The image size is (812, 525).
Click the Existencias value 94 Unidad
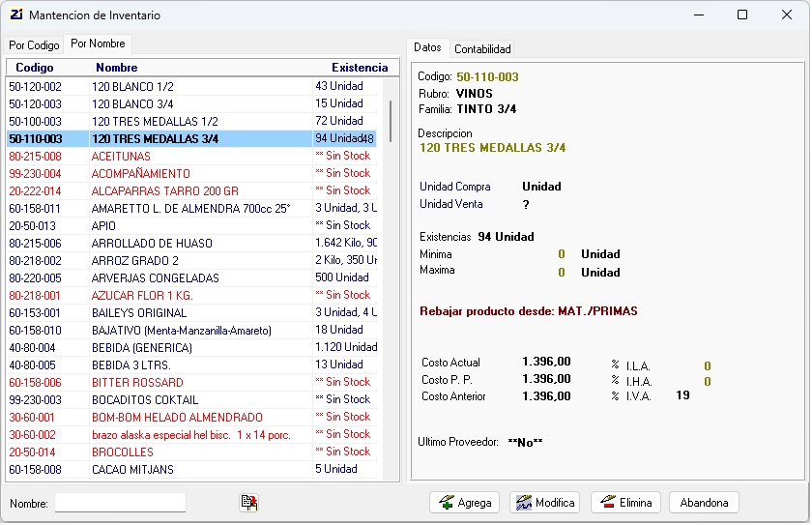pyautogui.click(x=506, y=237)
